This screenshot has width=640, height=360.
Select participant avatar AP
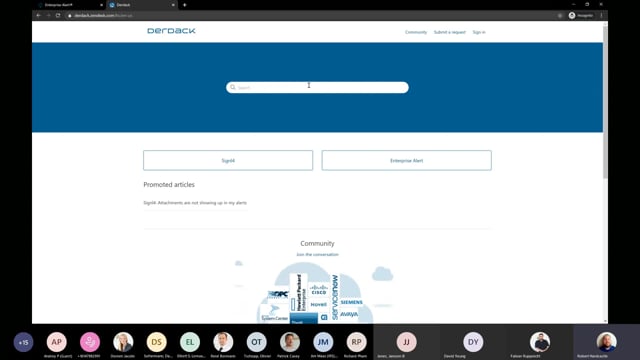point(57,342)
